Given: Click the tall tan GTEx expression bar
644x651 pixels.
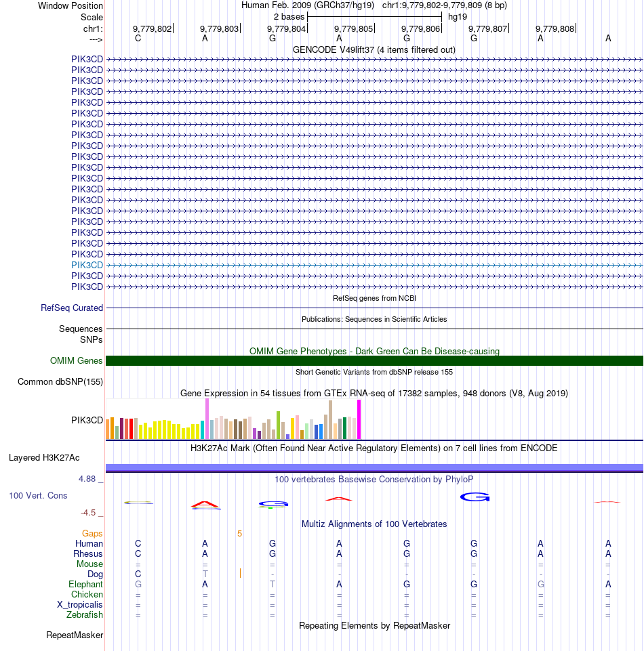Looking at the screenshot, I should point(330,420).
